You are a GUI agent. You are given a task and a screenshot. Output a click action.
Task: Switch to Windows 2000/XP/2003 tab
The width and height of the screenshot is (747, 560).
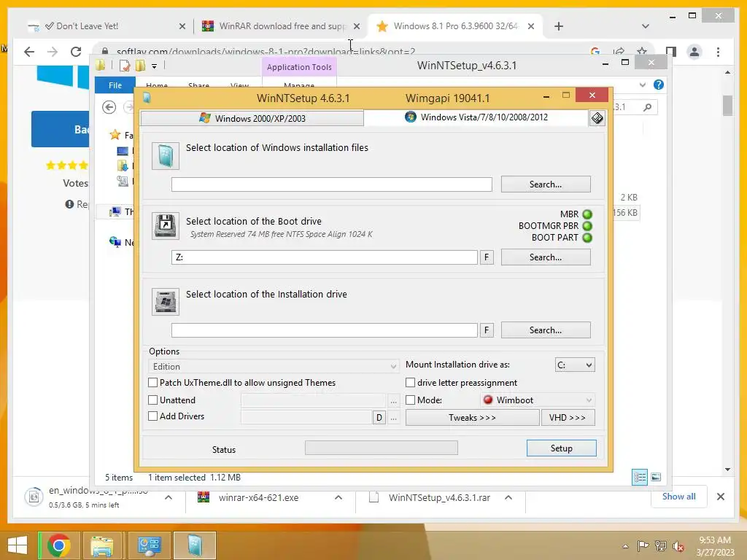click(x=252, y=118)
